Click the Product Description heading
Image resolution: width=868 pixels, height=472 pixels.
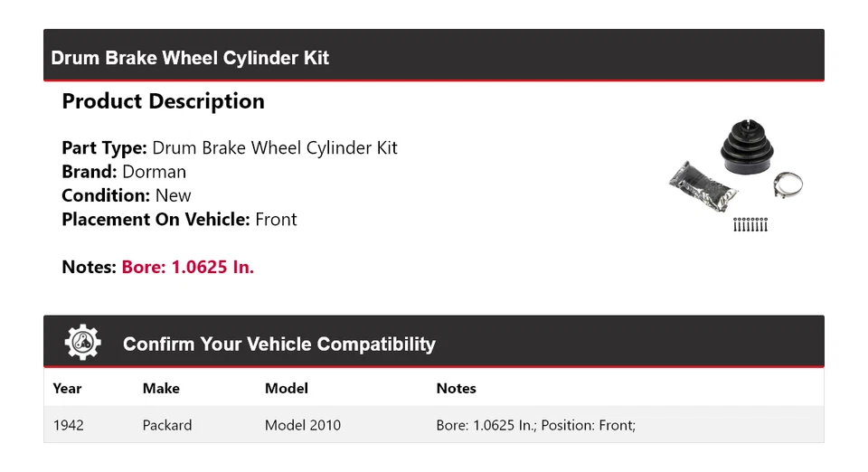click(163, 101)
